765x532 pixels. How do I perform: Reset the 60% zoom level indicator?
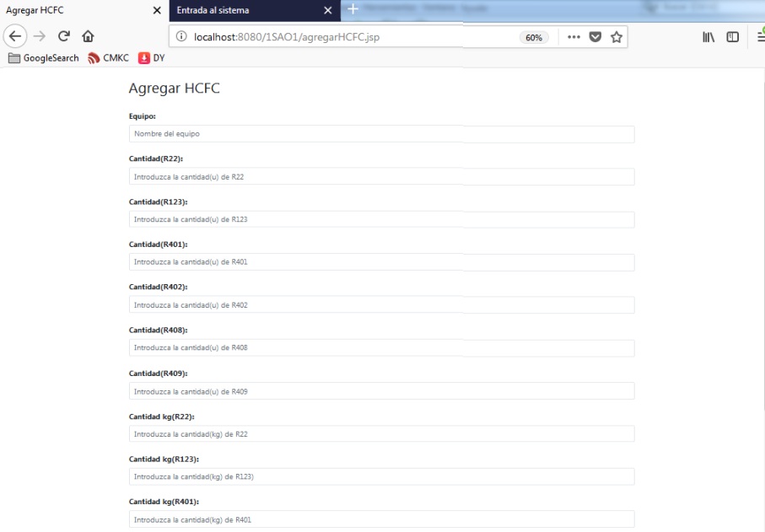[x=534, y=38]
